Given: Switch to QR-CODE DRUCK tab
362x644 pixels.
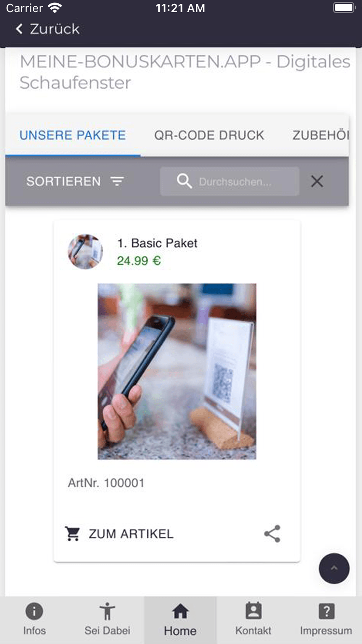Looking at the screenshot, I should 209,135.
